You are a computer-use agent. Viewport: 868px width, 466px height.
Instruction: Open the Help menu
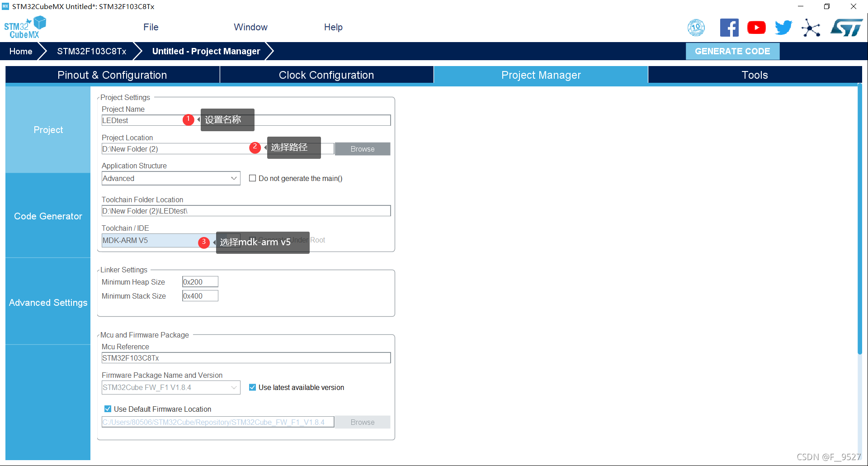[x=333, y=27]
